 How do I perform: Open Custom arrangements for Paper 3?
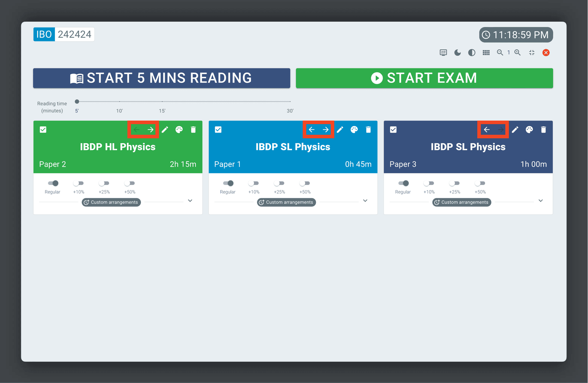tap(462, 202)
